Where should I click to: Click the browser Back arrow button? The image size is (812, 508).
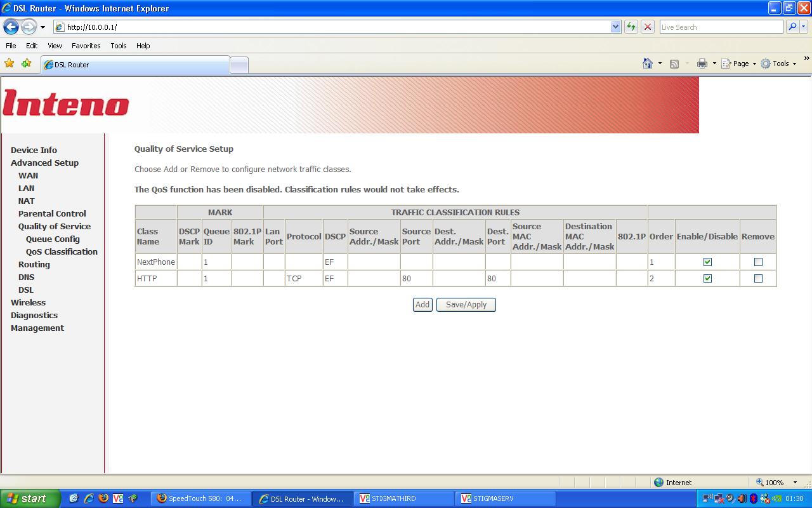coord(11,27)
